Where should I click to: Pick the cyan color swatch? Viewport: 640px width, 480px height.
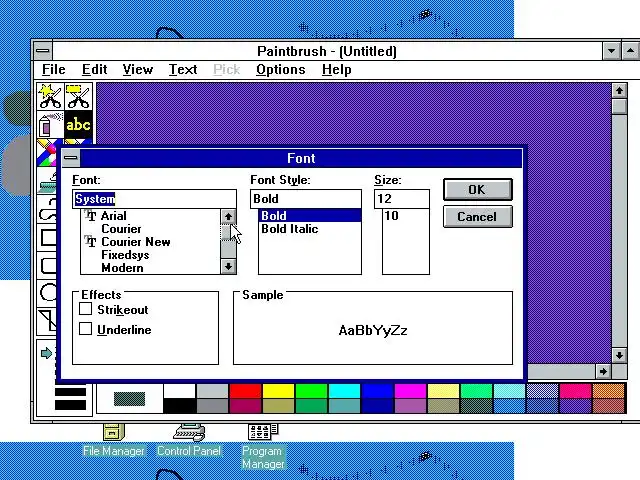(x=344, y=391)
